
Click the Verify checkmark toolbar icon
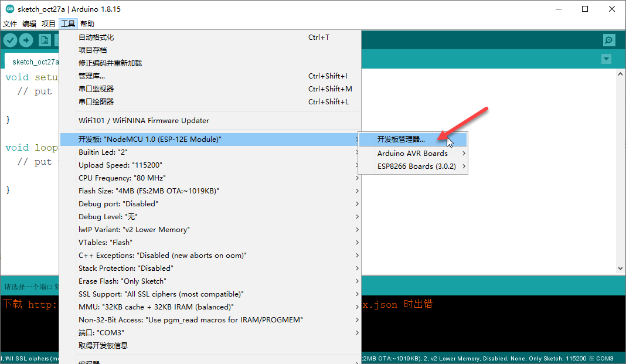pos(11,40)
